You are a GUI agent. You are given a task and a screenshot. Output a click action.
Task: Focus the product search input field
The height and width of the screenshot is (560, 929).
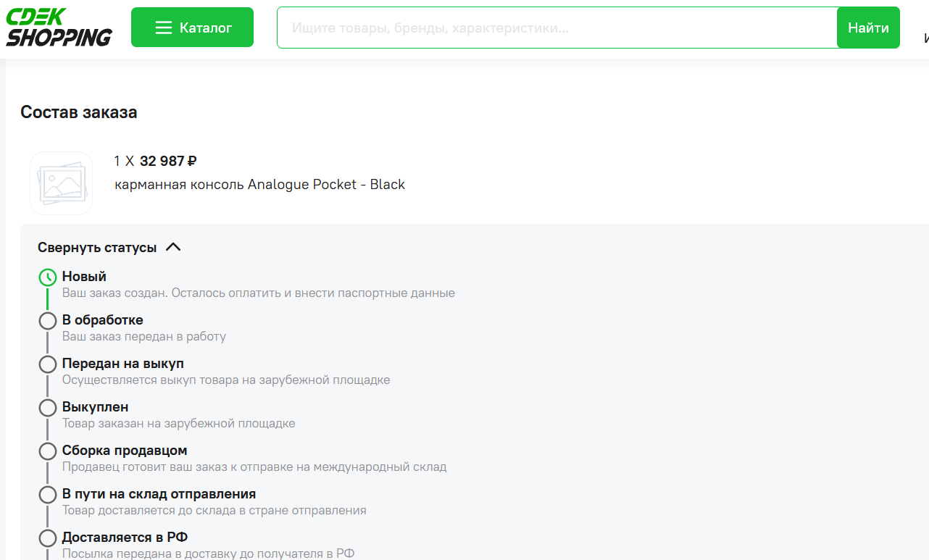pos(557,28)
